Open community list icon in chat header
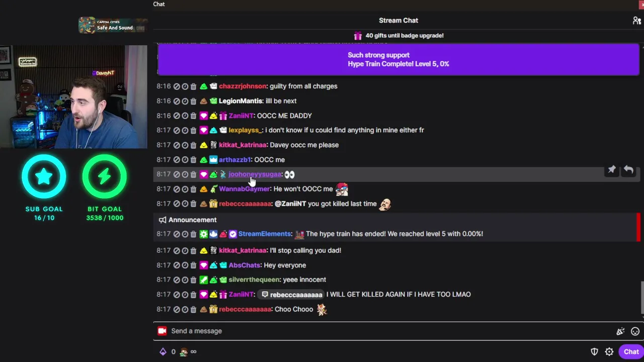Viewport: 644px width, 362px height. 636,21
